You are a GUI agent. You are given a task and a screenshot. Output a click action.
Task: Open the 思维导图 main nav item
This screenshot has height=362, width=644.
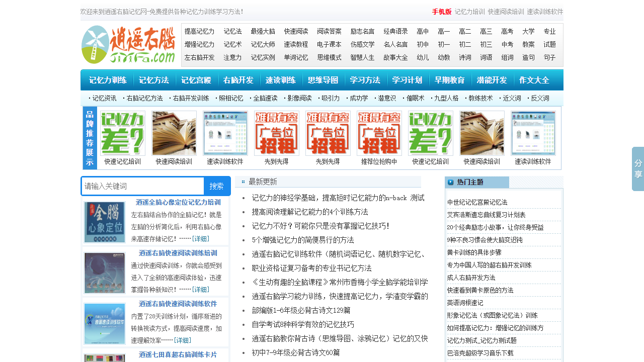323,80
